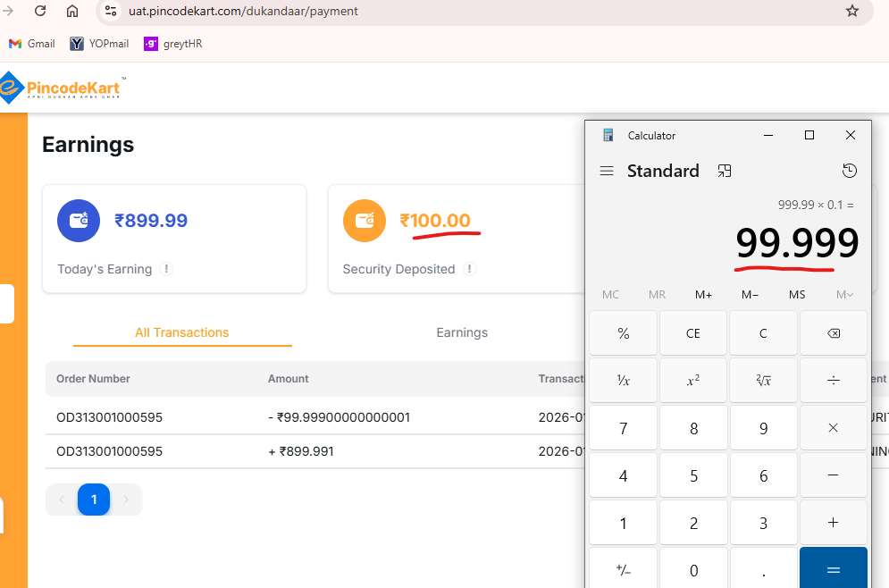Click the PincodeKart logo
This screenshot has width=889, height=588.
(63, 88)
